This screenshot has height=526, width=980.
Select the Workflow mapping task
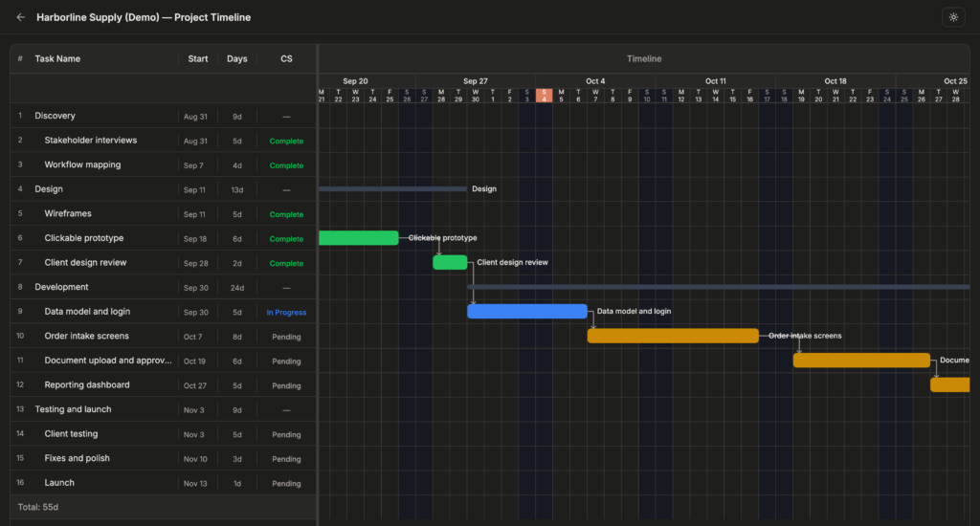[163, 164]
